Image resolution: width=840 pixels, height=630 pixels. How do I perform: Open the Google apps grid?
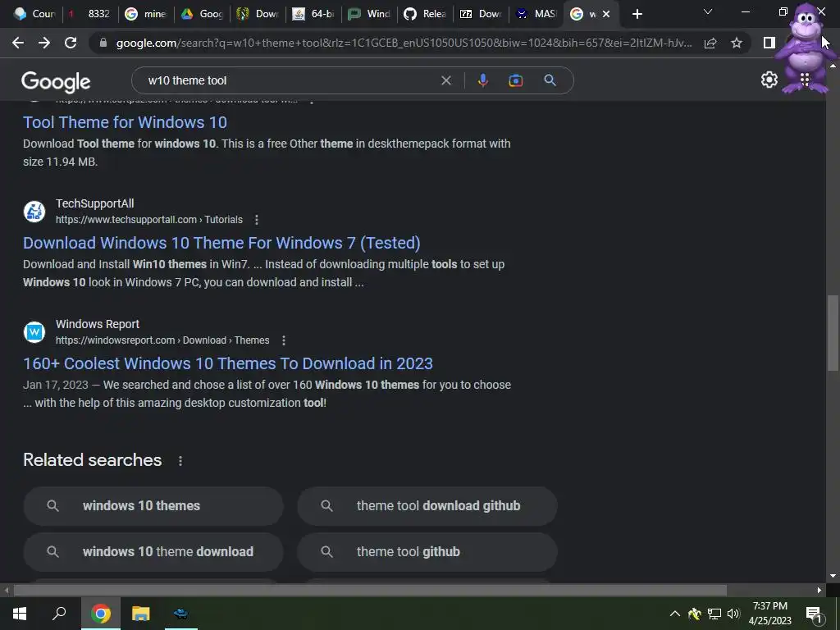(x=805, y=80)
